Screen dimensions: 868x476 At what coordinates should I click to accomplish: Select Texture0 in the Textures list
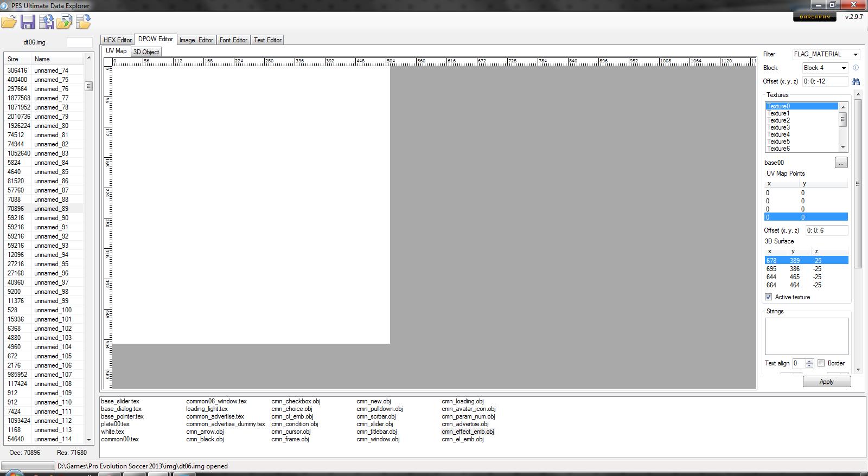pyautogui.click(x=802, y=106)
